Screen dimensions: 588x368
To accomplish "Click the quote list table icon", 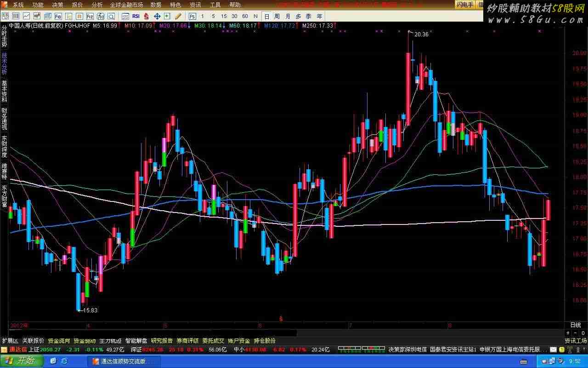I will (16, 16).
